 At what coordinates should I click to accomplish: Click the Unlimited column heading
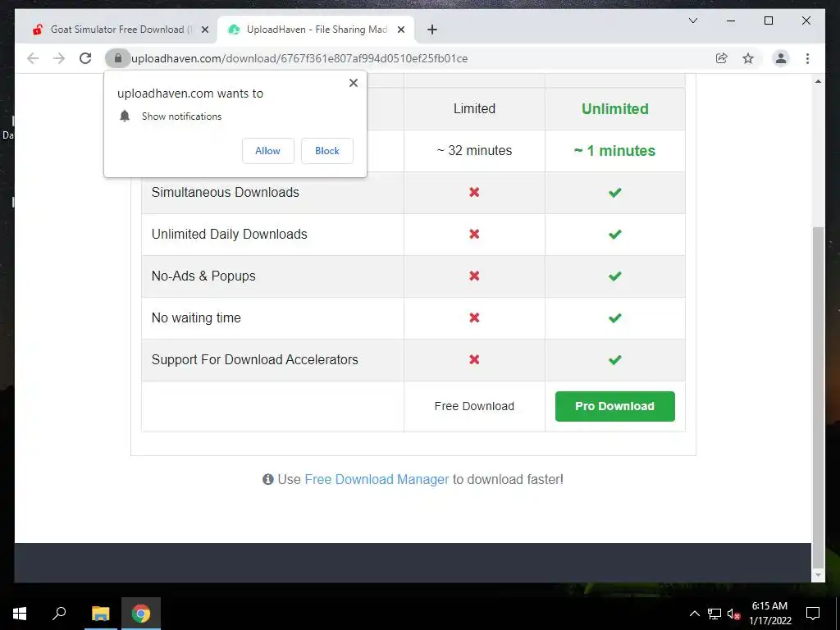(615, 109)
